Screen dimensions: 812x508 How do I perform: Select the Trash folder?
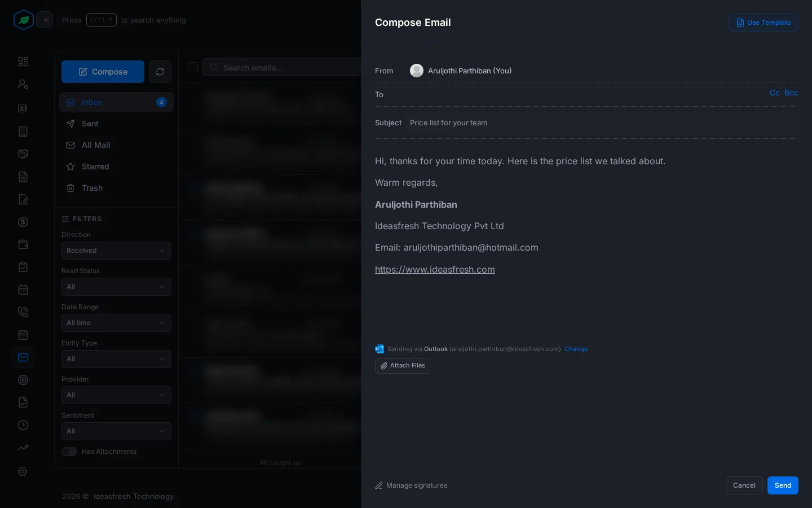116,188
